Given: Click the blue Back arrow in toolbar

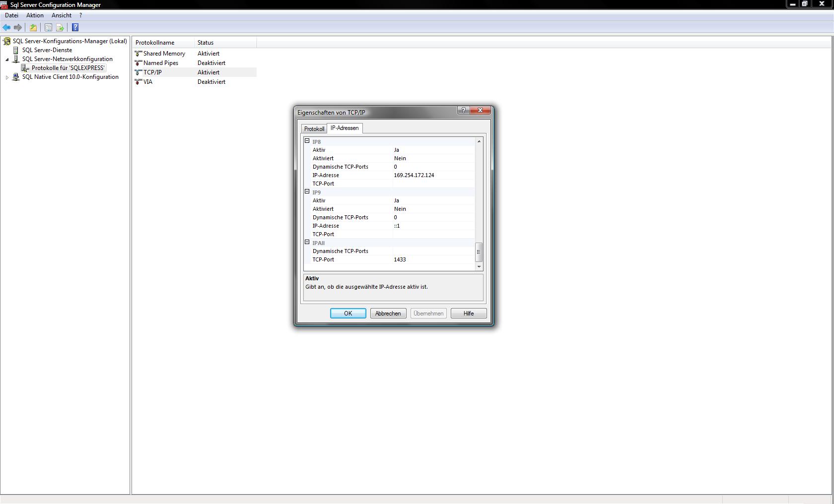Looking at the screenshot, I should [x=6, y=27].
